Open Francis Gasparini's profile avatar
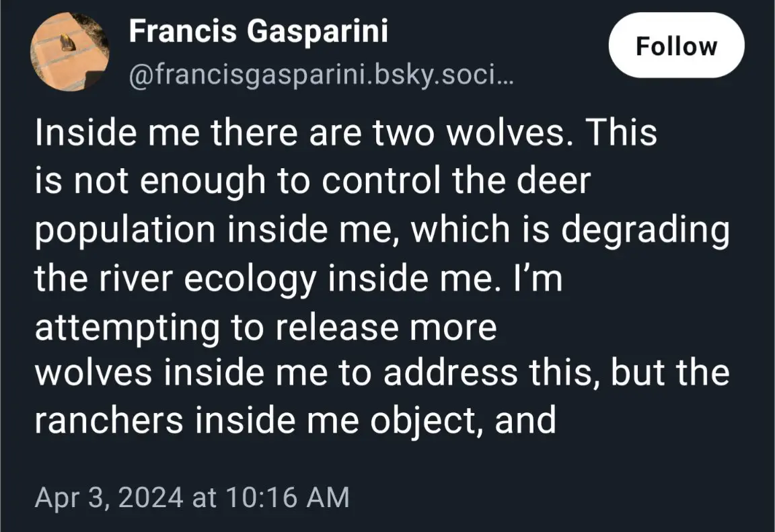The image size is (775, 532). pyautogui.click(x=71, y=52)
